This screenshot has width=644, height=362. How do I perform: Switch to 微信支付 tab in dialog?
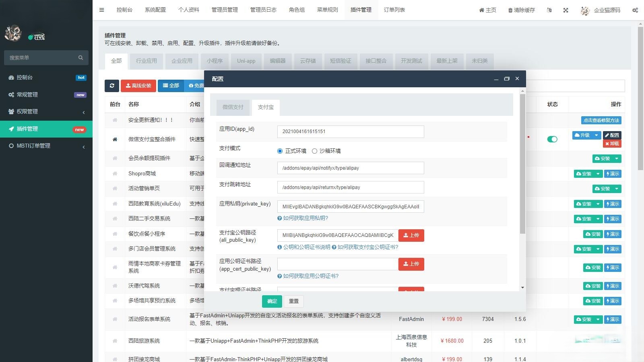click(233, 107)
